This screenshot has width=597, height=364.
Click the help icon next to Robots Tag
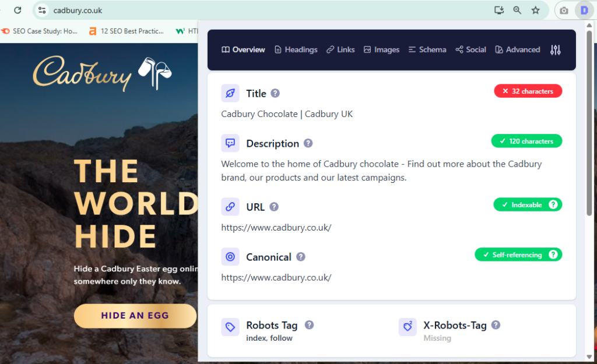309,325
